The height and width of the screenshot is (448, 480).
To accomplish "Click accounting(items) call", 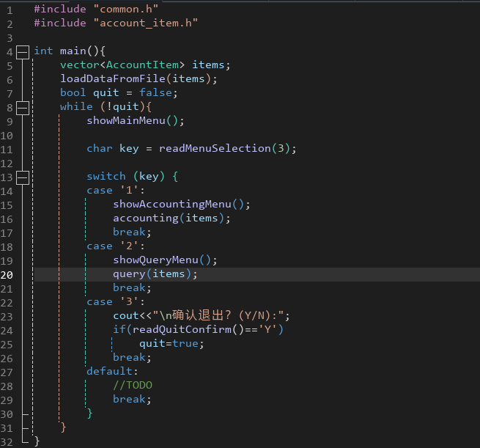I will 171,219.
